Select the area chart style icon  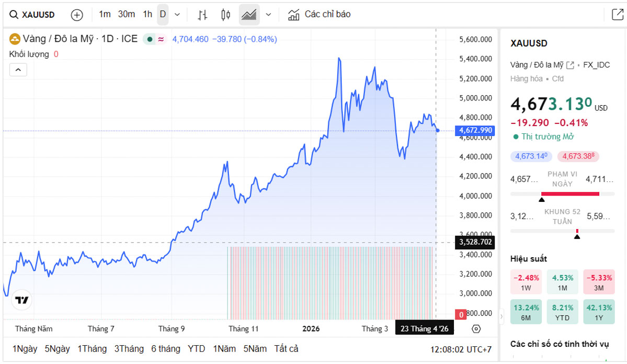[x=249, y=14]
